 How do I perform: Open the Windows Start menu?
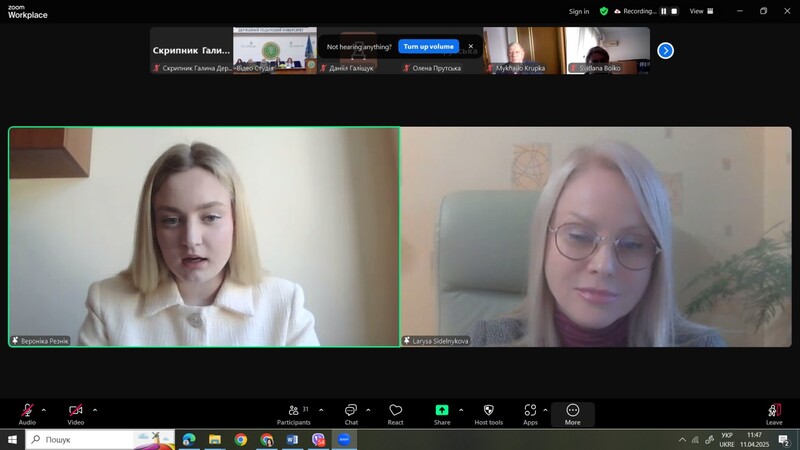(x=12, y=439)
